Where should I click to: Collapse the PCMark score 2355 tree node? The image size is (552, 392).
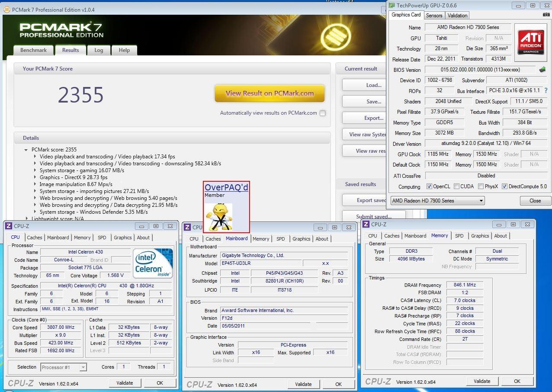pos(26,150)
